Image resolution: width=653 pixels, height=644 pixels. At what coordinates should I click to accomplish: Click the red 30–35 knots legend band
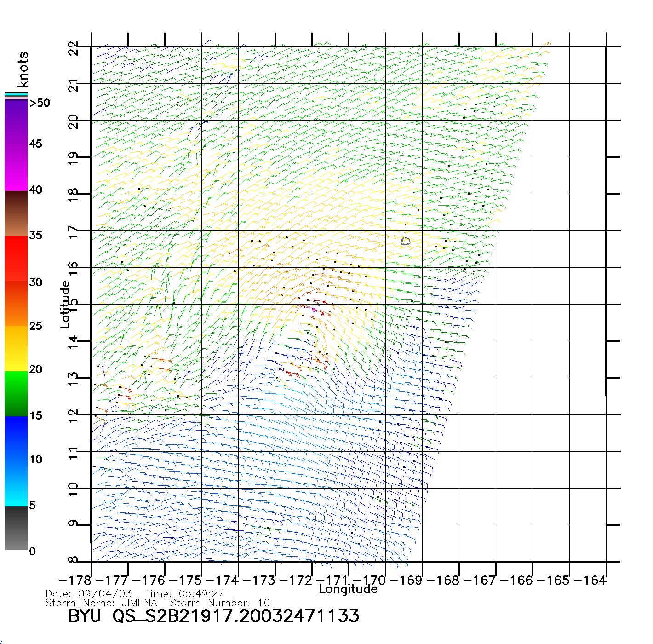(x=16, y=259)
